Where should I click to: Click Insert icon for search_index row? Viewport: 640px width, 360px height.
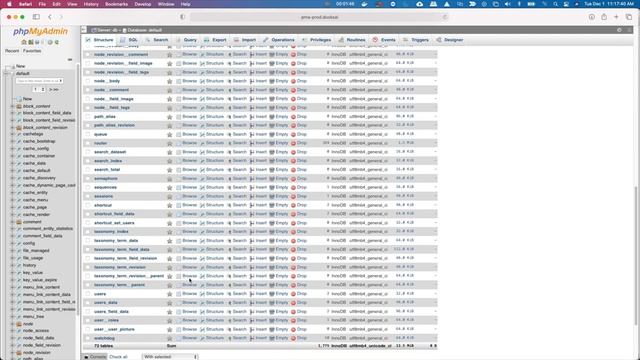[x=252, y=161]
